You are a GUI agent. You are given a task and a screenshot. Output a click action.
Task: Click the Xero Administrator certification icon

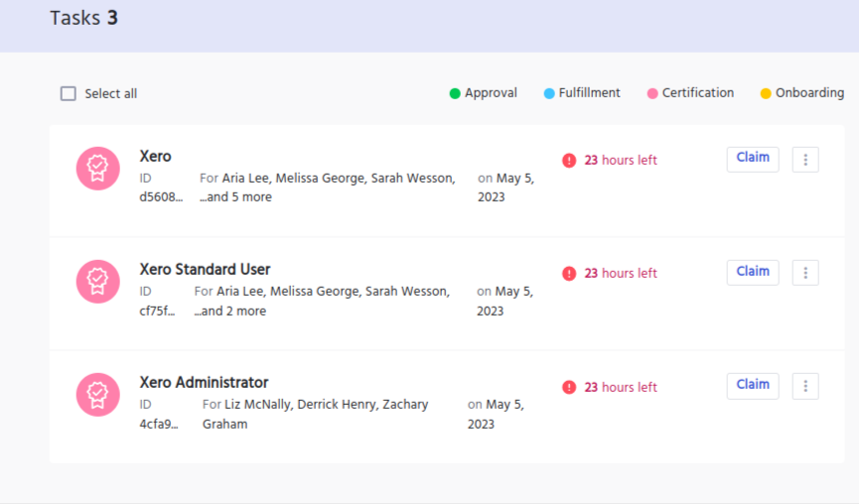click(97, 395)
